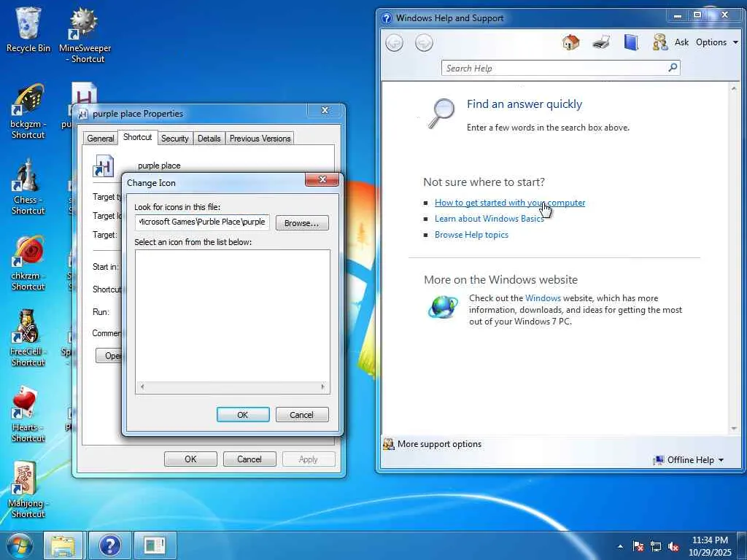Click the search magnifier in Search Help
The width and height of the screenshot is (747, 560).
click(673, 68)
